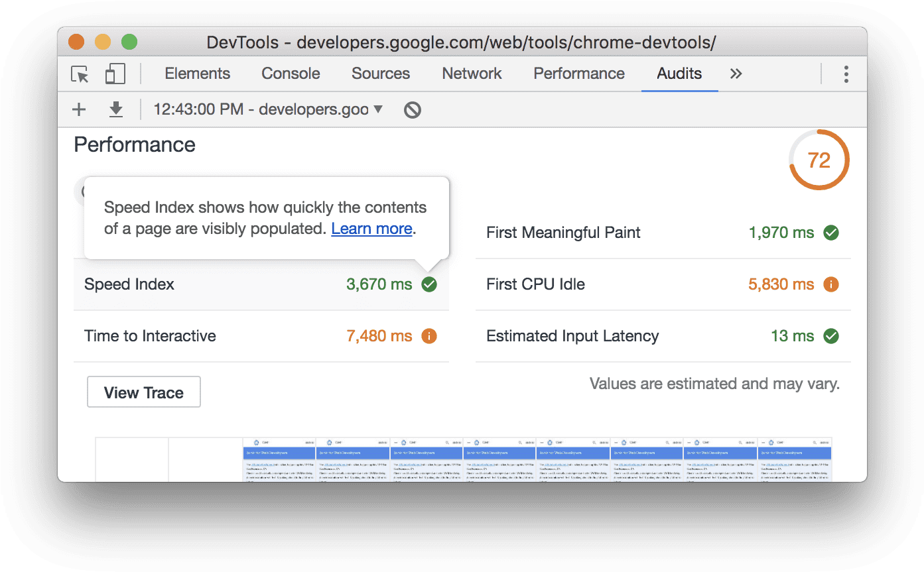Image resolution: width=924 pixels, height=572 pixels.
Task: Click the First CPU Idle info icon
Action: click(x=831, y=284)
